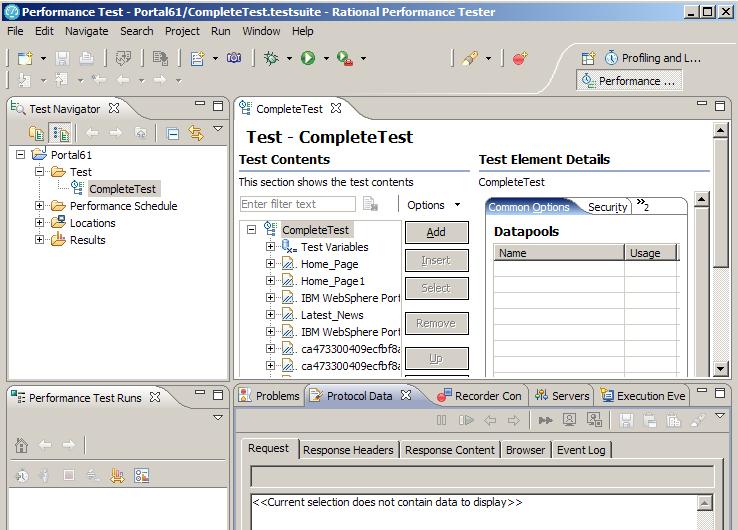
Task: Click the Add button
Action: [x=436, y=232]
